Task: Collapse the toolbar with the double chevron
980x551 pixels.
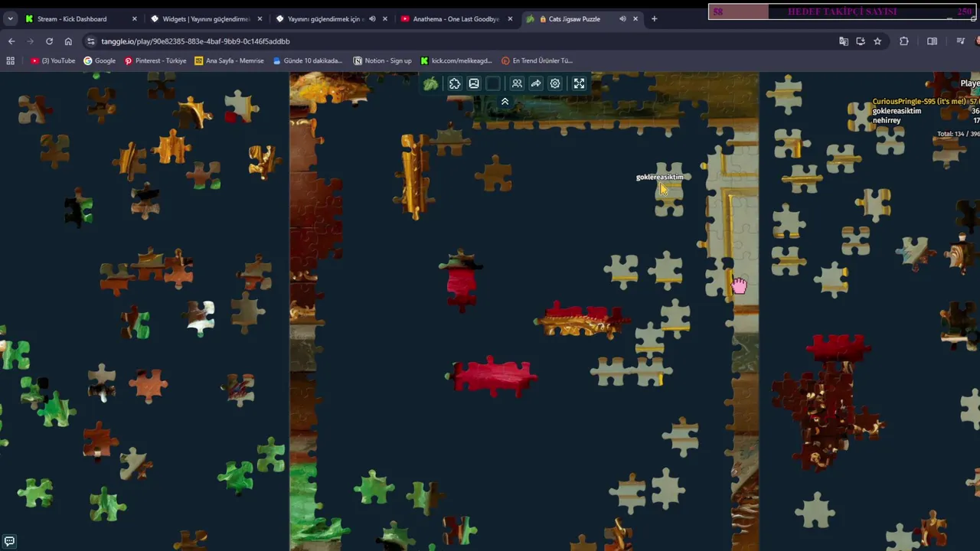Action: [505, 101]
